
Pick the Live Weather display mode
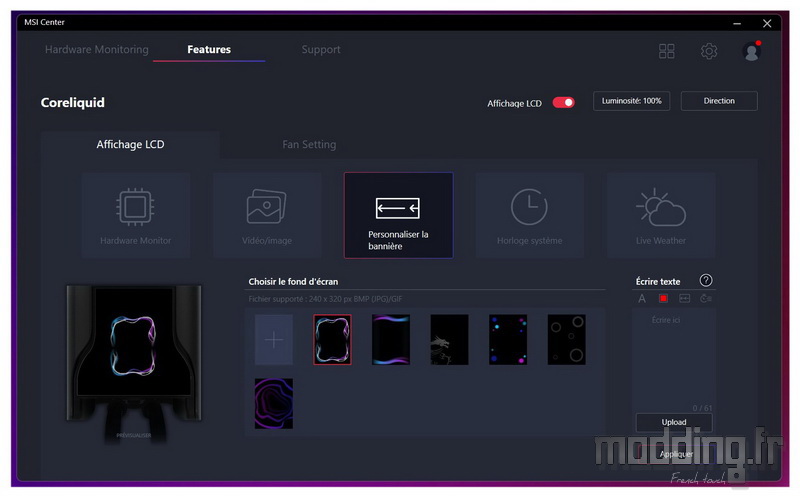(661, 215)
